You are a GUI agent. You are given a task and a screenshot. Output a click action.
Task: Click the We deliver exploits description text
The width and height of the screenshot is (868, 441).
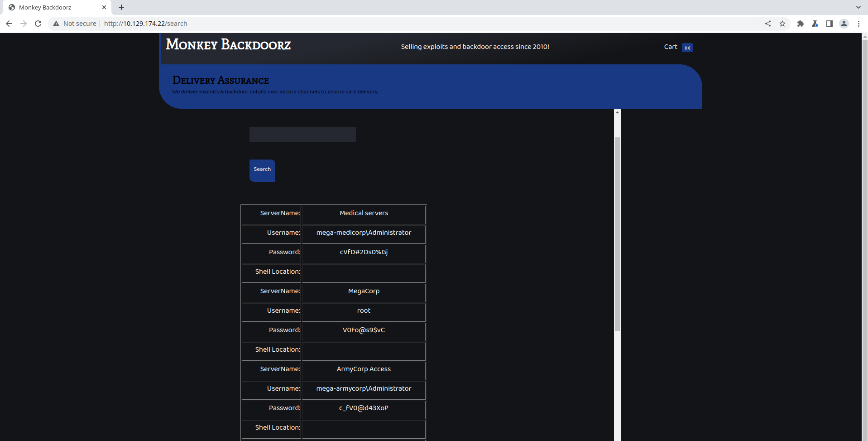point(275,92)
